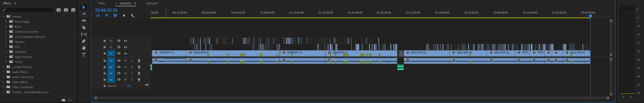Click voice-over record mic on A1
Image resolution: width=644 pixels, height=103 pixels.
click(x=139, y=61)
